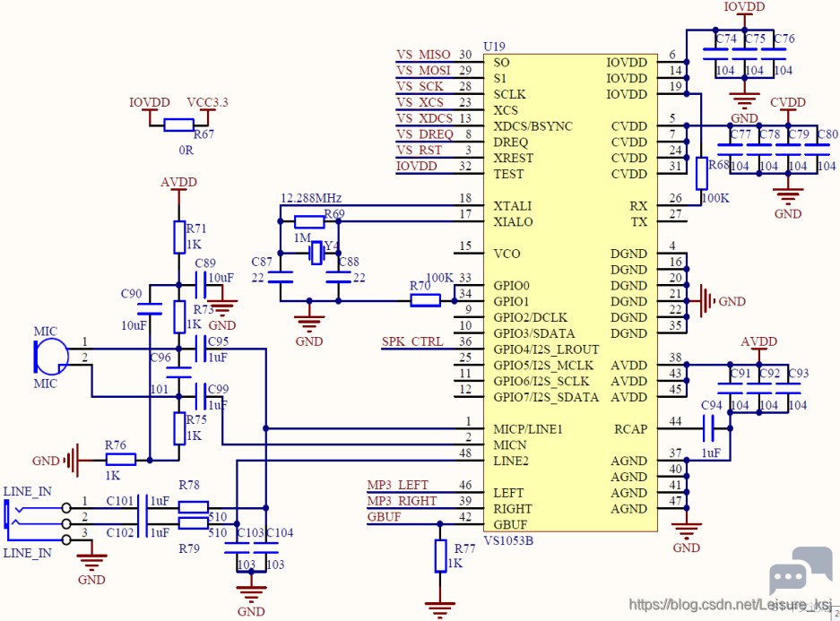The width and height of the screenshot is (840, 621).
Task: Click resistor R76 next to GND
Action: [120, 460]
